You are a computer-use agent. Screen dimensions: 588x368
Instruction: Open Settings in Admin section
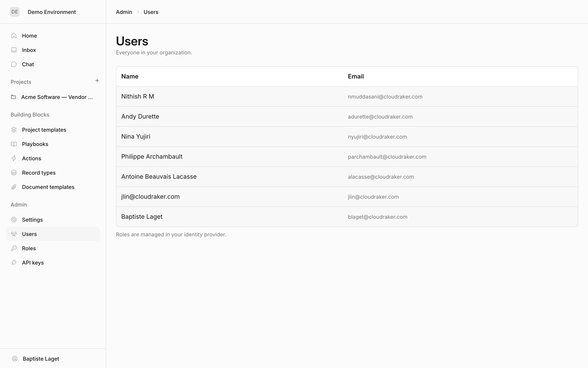pyautogui.click(x=53, y=220)
